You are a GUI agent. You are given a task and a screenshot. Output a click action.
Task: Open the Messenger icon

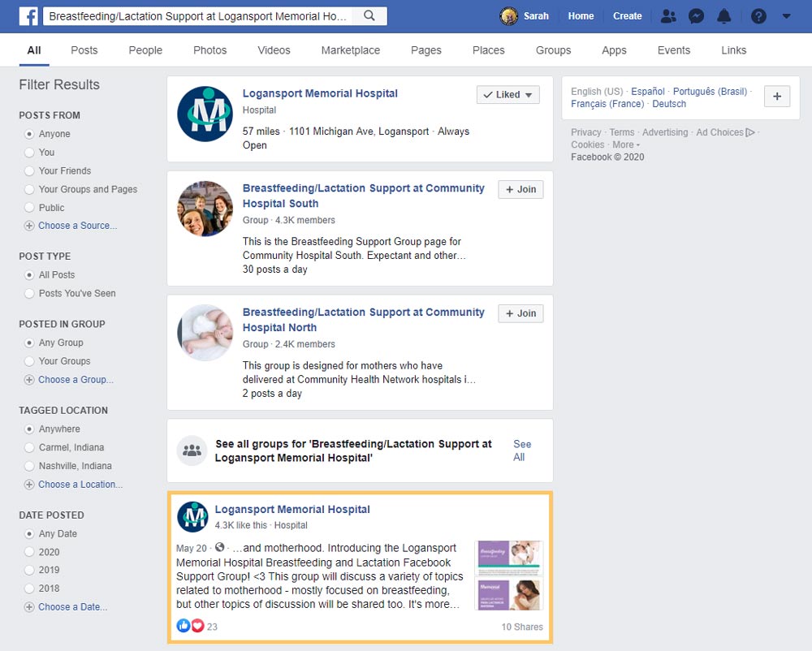click(x=696, y=16)
